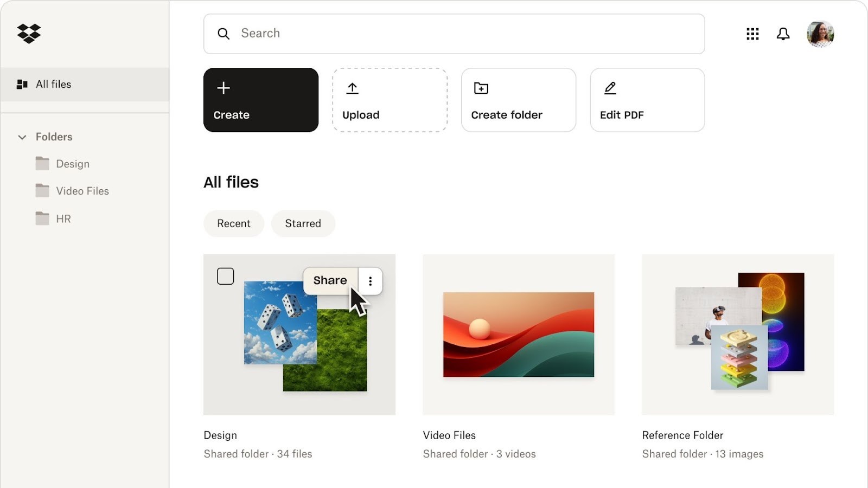Screen dimensions: 868x488
Task: Open Reference Folder thumbnail
Action: pos(737,335)
